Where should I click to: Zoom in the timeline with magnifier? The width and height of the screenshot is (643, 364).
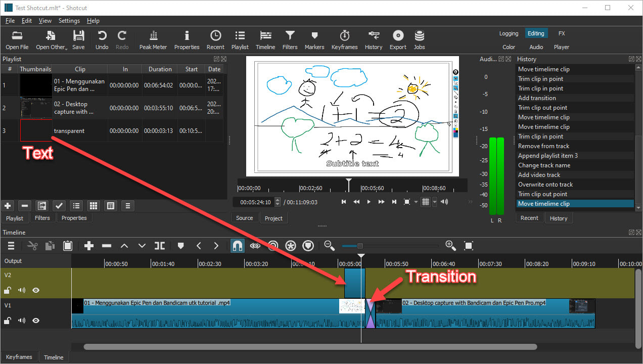tap(451, 246)
